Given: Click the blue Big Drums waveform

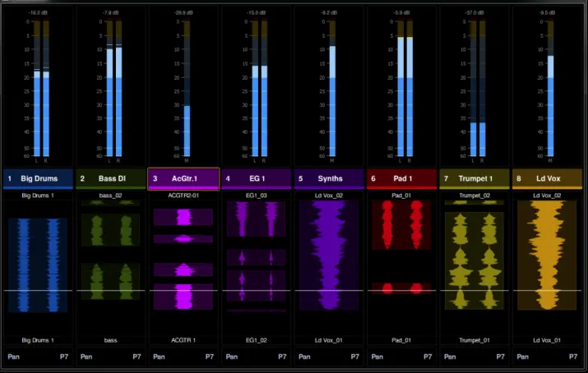Looking at the screenshot, I should (x=38, y=265).
